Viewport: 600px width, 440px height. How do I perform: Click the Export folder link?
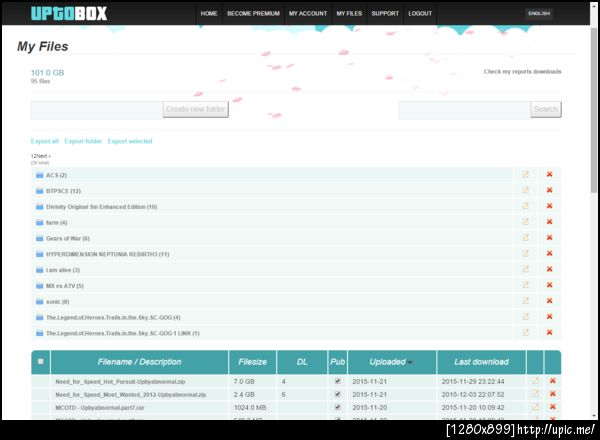[83, 141]
